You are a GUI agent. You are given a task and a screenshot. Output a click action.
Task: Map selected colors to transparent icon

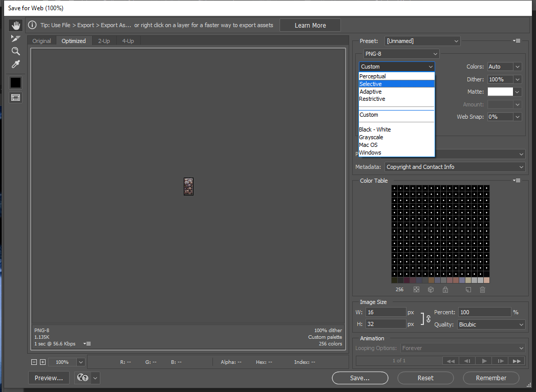417,290
